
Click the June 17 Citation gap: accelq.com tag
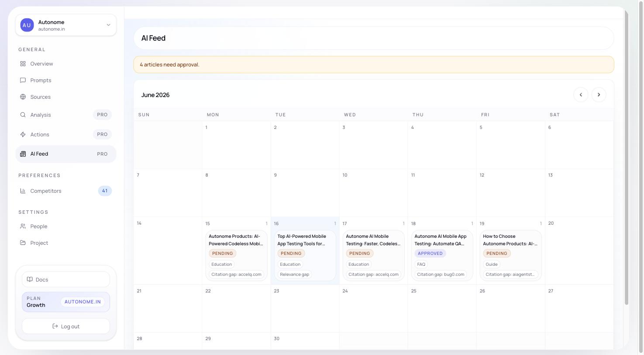[x=373, y=275]
